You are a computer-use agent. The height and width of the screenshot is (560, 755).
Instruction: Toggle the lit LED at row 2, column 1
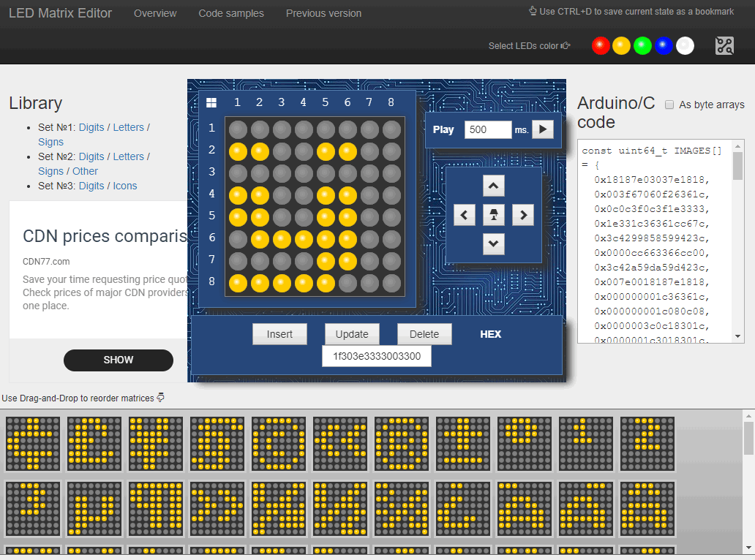tap(238, 151)
